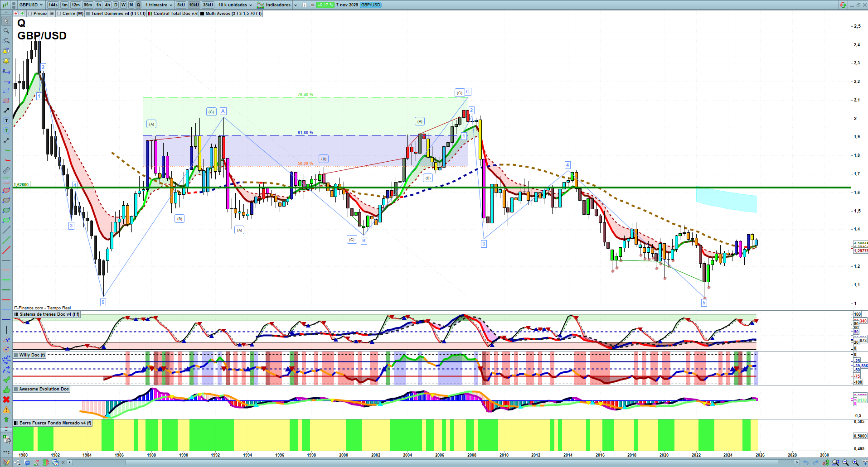Click the +0,17 % change badge
This screenshot has height=467, width=868.
(x=325, y=5)
